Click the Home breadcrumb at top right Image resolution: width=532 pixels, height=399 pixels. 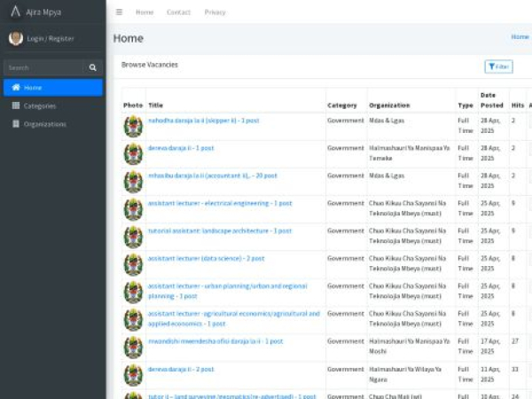[520, 37]
